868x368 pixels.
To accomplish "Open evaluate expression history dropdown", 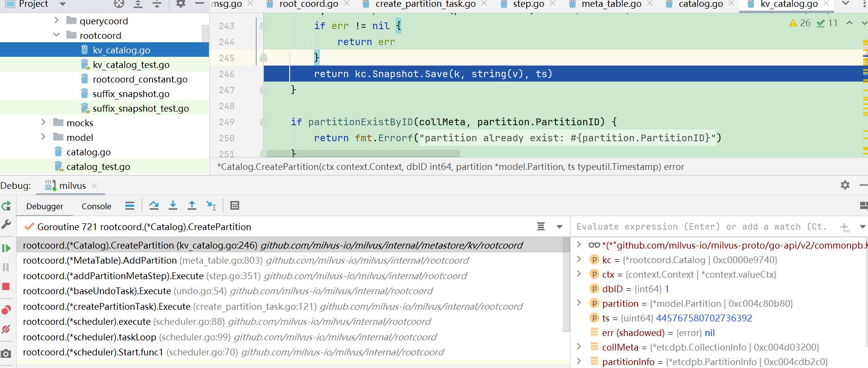I will [x=862, y=227].
